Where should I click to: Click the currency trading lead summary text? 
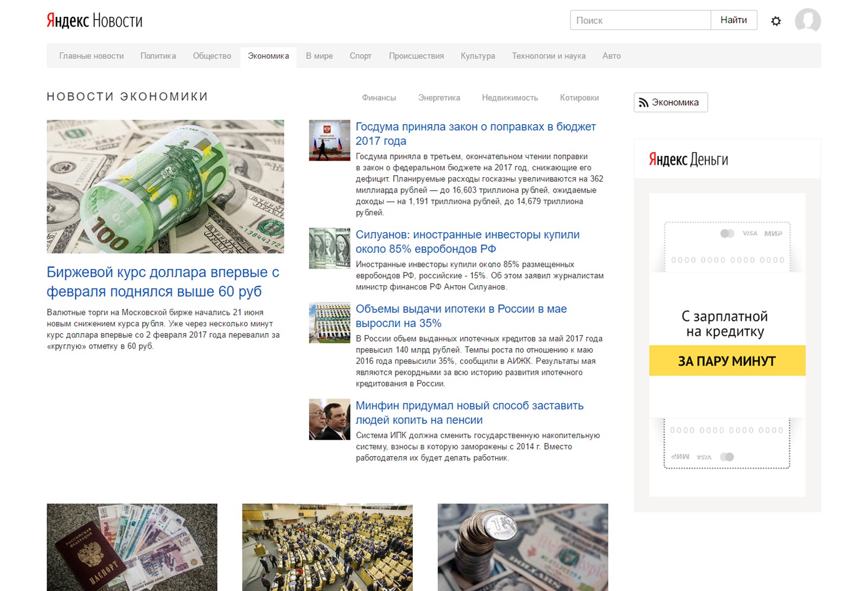click(163, 329)
